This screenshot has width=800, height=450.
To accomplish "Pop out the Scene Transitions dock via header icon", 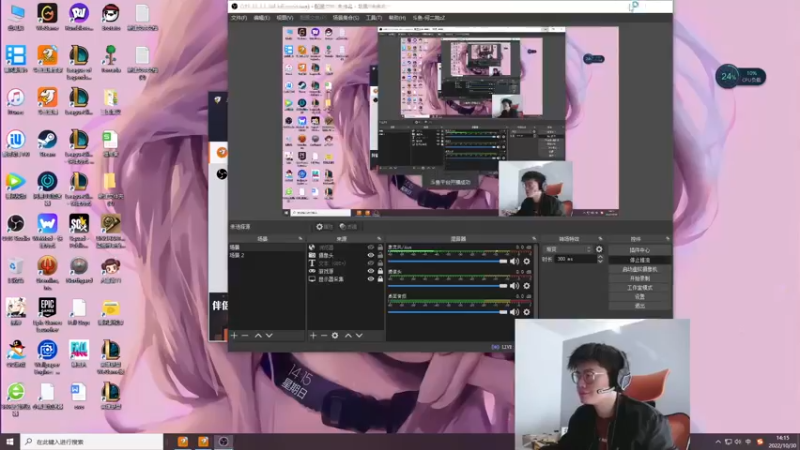I will [x=600, y=239].
